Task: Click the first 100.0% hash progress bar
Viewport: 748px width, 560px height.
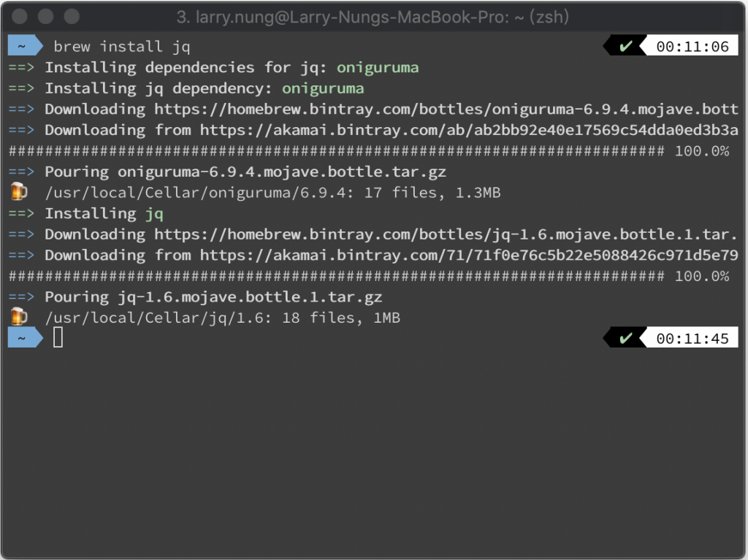Action: pos(336,150)
